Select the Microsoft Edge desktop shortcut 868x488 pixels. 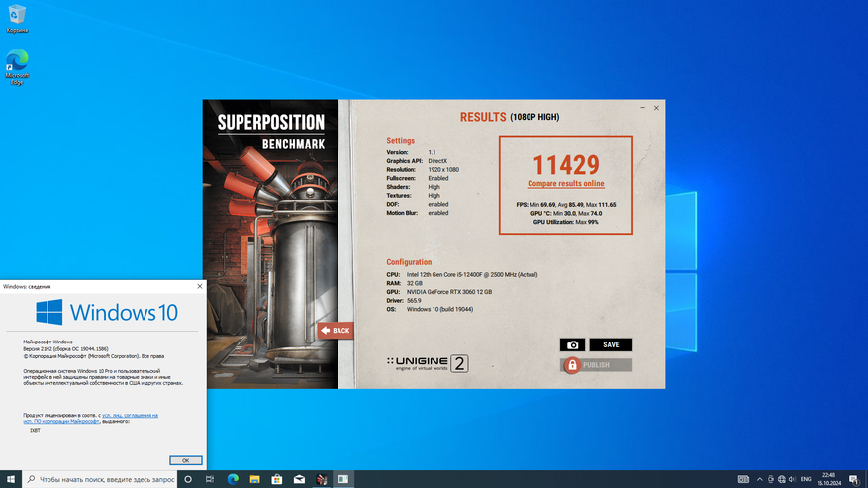coord(17,67)
